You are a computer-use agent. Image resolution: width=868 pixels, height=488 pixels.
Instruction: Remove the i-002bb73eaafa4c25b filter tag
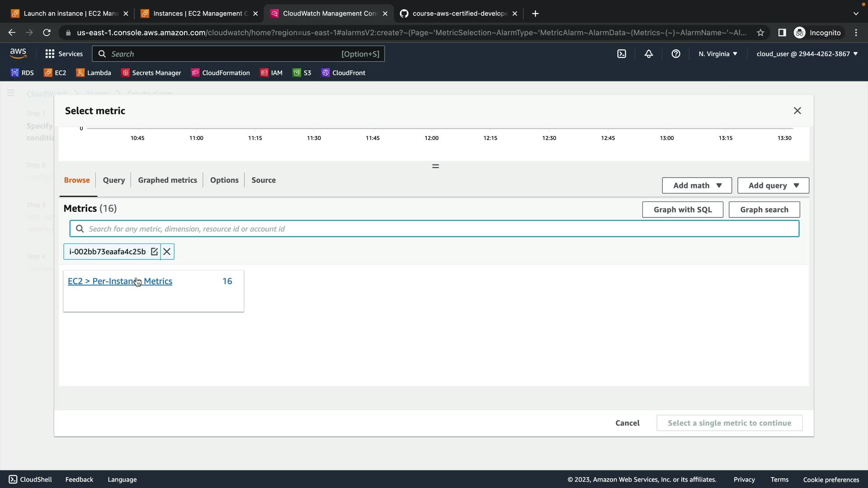pos(167,252)
